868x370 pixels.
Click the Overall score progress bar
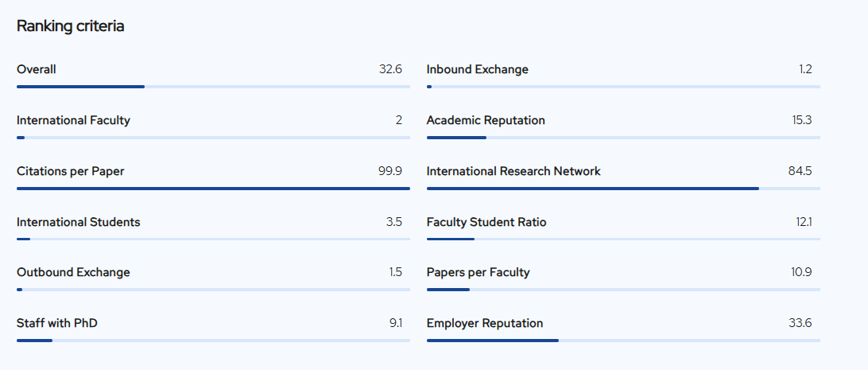pos(213,86)
